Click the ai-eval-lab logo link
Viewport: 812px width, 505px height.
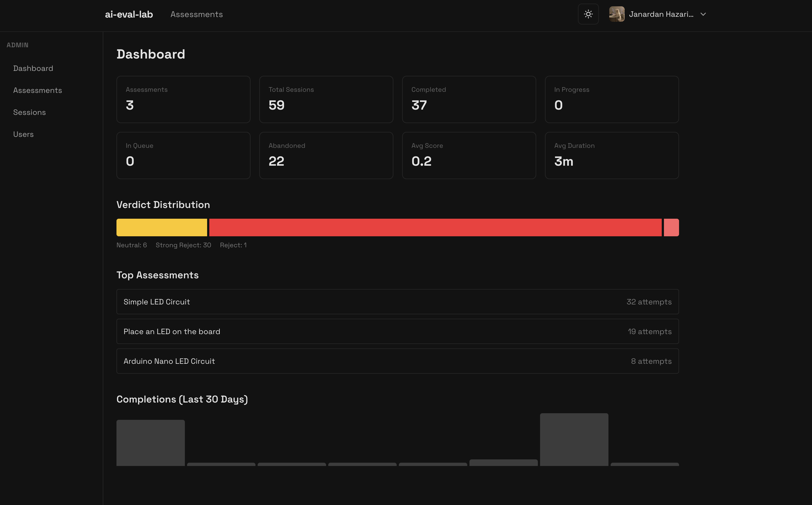[129, 14]
